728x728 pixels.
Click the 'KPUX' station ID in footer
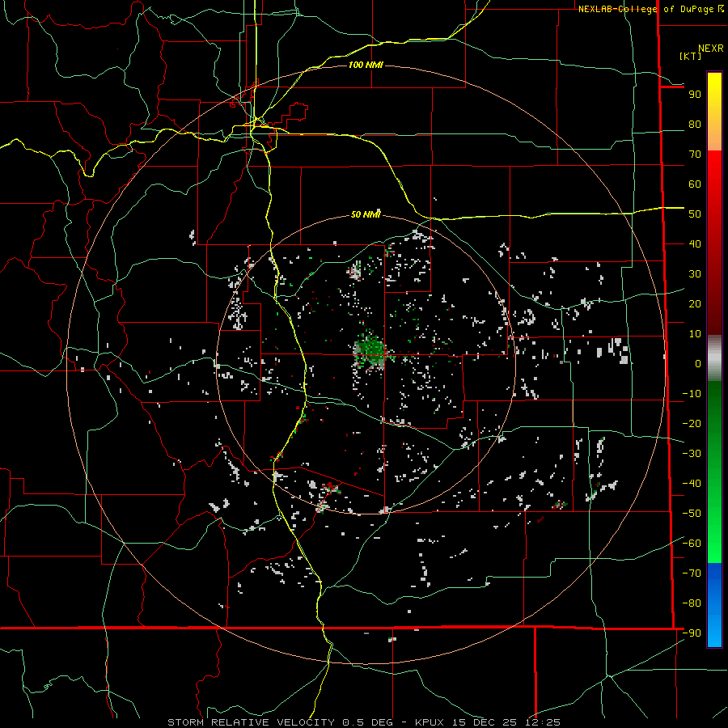(430, 722)
